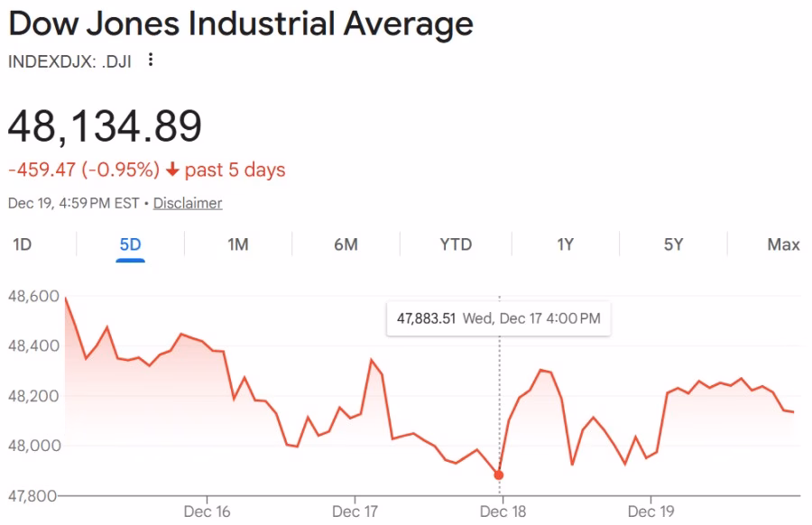Click the 47,883.51 tooltip box
Viewport: 812px width, 525px height.
click(497, 318)
